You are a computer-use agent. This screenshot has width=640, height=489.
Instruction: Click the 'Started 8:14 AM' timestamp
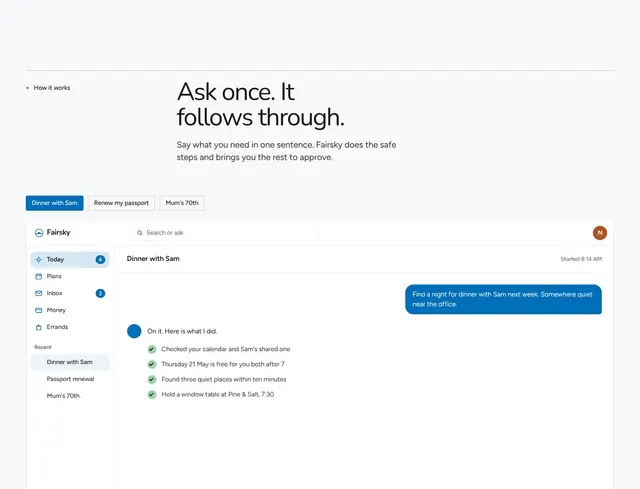[581, 259]
